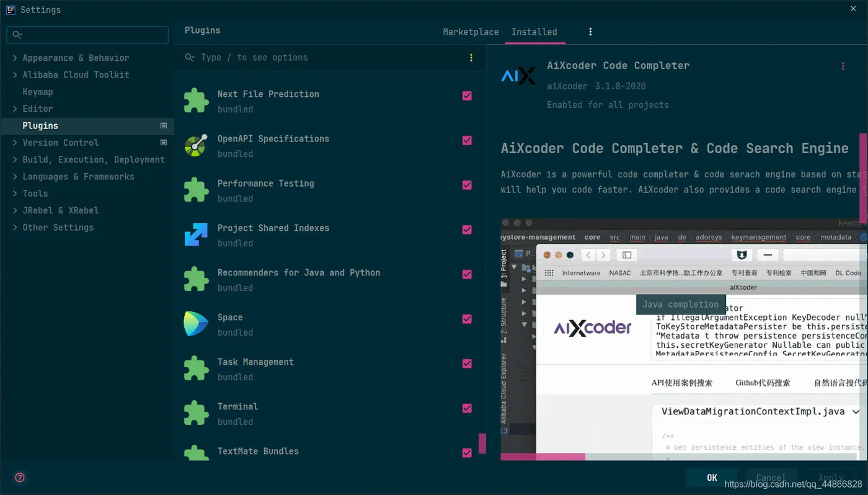Click the project-level marker icon on Plugins row
This screenshot has width=868, height=495.
(x=164, y=125)
